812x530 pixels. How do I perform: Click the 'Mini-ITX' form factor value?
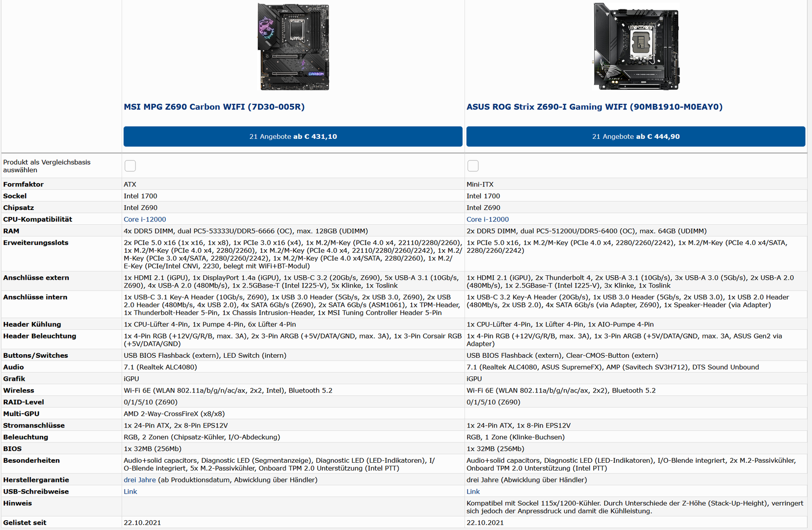(x=480, y=185)
